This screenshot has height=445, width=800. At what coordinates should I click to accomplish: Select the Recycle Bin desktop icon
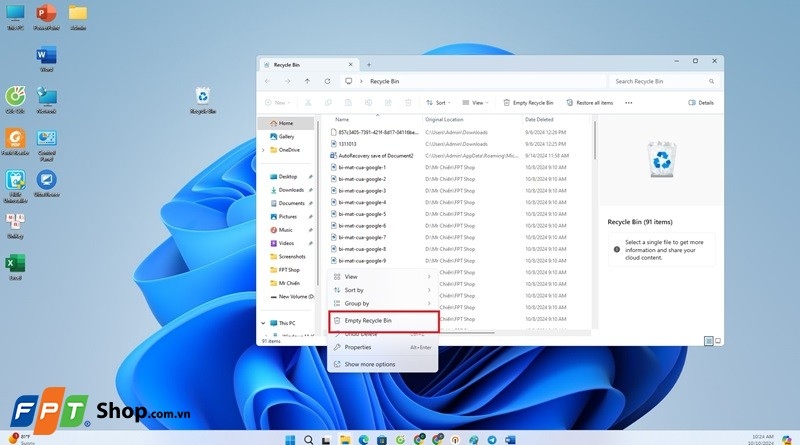tap(203, 100)
